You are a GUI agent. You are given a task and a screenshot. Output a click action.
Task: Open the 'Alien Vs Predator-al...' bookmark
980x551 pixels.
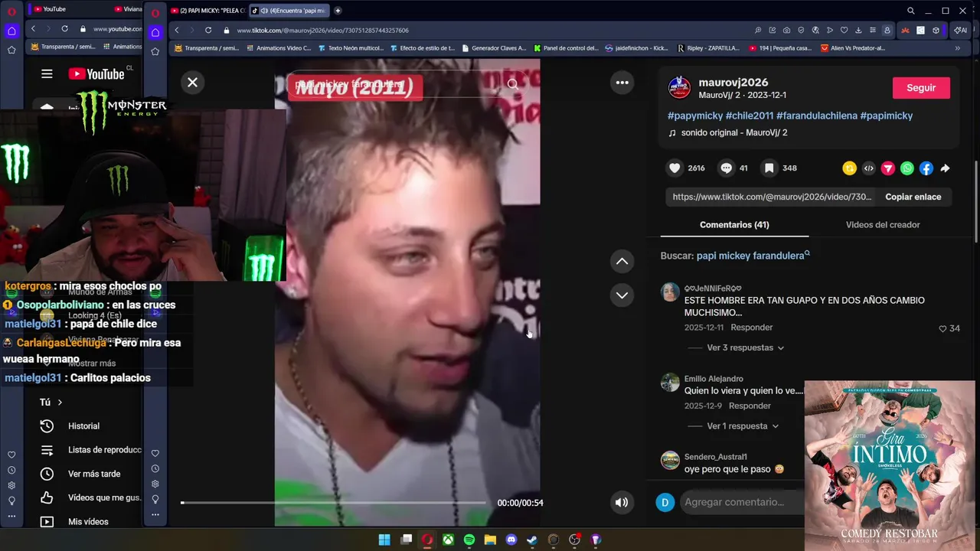pyautogui.click(x=853, y=47)
